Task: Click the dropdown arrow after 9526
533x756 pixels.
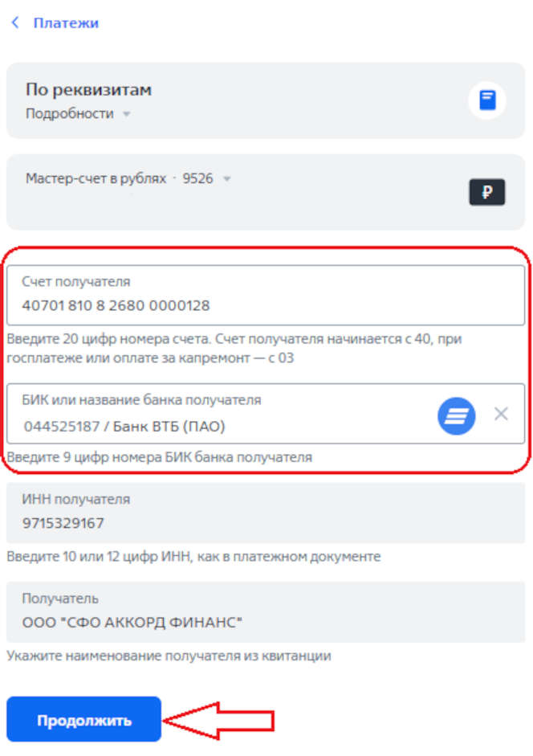Action: click(226, 179)
